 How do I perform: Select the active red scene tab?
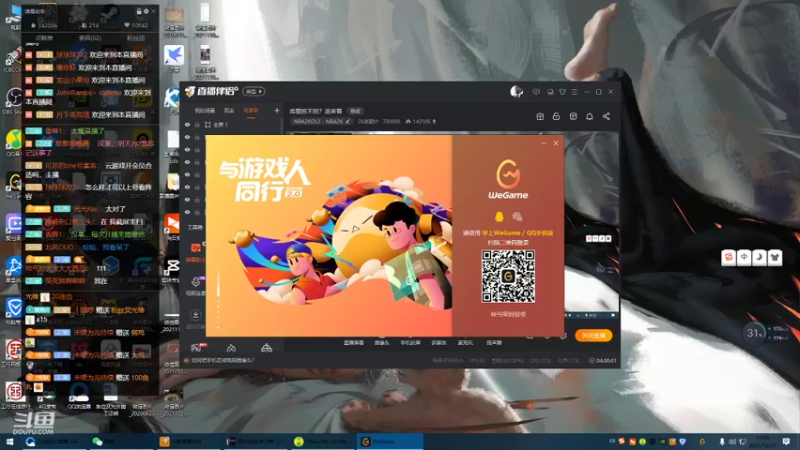251,110
